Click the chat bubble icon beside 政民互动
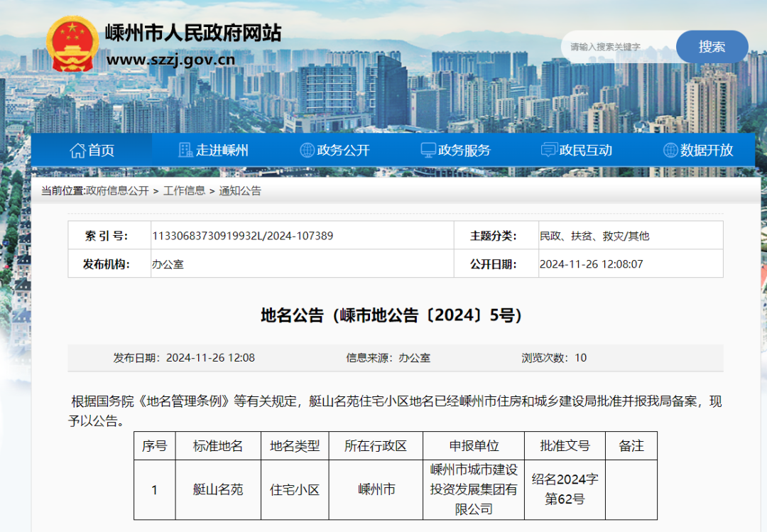767x532 pixels. [x=549, y=151]
